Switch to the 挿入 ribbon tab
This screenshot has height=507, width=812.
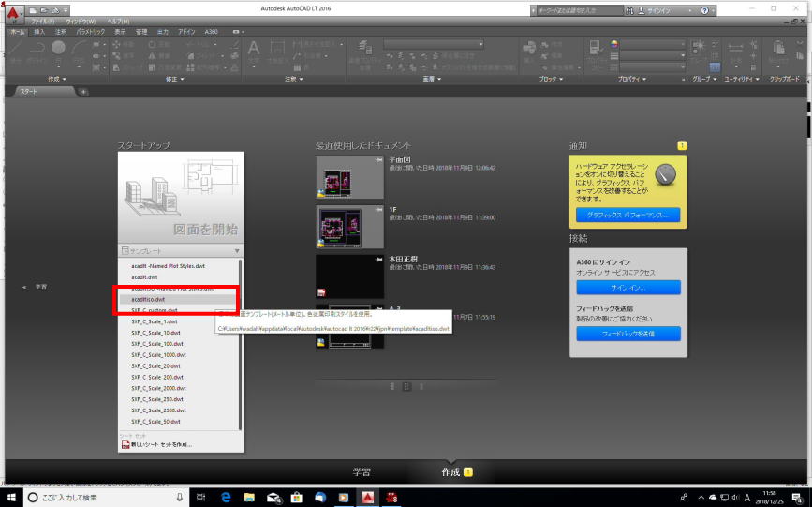tap(39, 32)
